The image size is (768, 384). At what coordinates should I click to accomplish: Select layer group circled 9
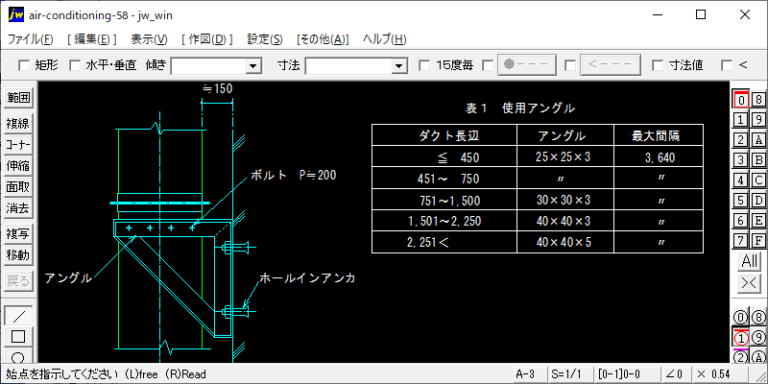coord(758,337)
